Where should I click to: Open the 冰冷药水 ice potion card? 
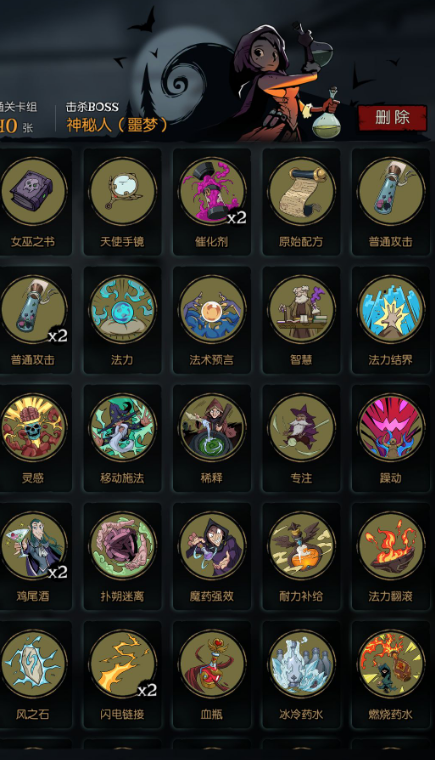tap(301, 675)
